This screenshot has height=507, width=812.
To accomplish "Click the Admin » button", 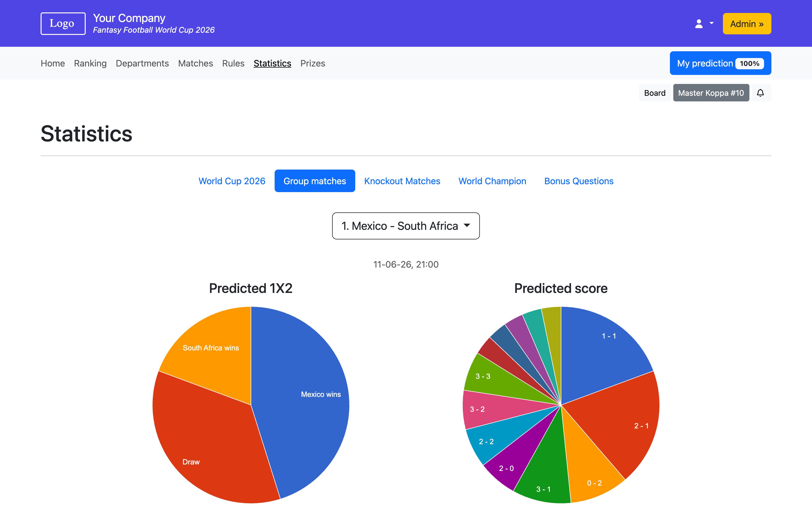I will point(747,24).
